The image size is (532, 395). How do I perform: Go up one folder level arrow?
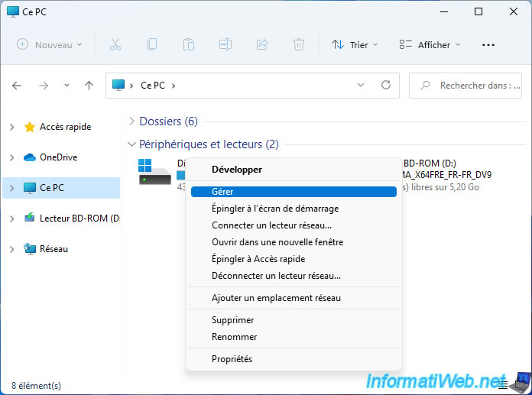point(89,86)
